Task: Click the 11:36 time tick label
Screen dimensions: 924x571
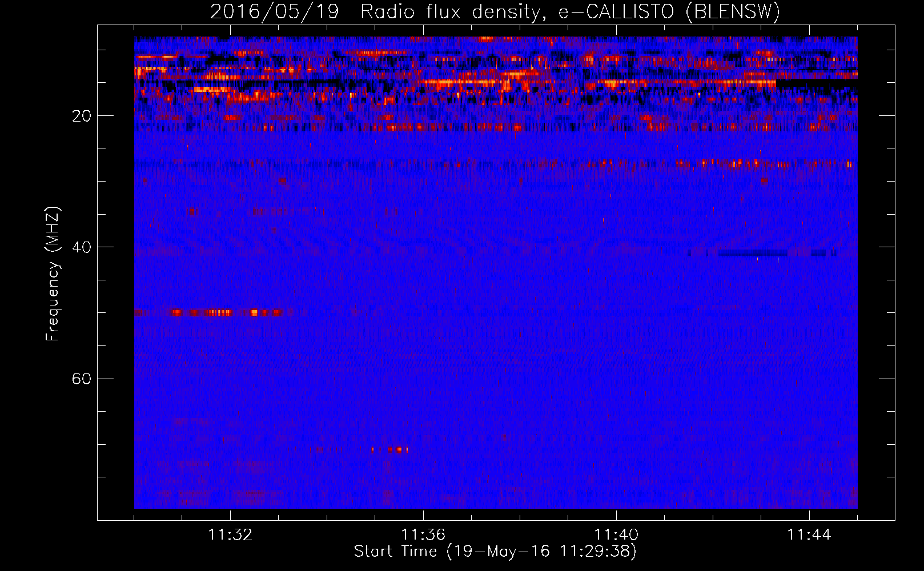Action: 423,535
